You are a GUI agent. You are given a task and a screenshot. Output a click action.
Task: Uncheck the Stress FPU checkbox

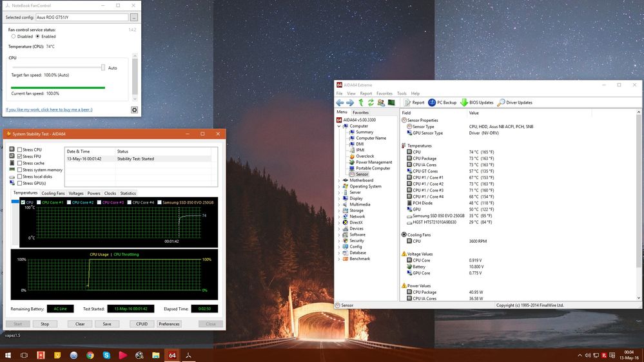(x=19, y=157)
